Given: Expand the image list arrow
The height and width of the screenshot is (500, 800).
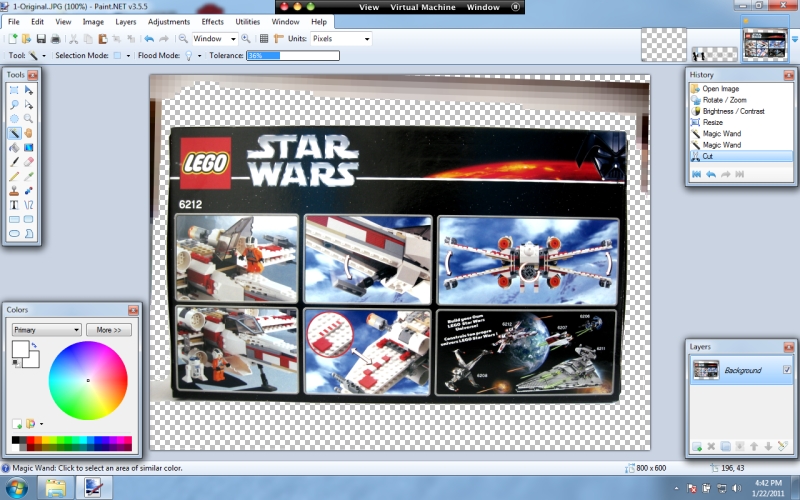Looking at the screenshot, I should tap(795, 39).
